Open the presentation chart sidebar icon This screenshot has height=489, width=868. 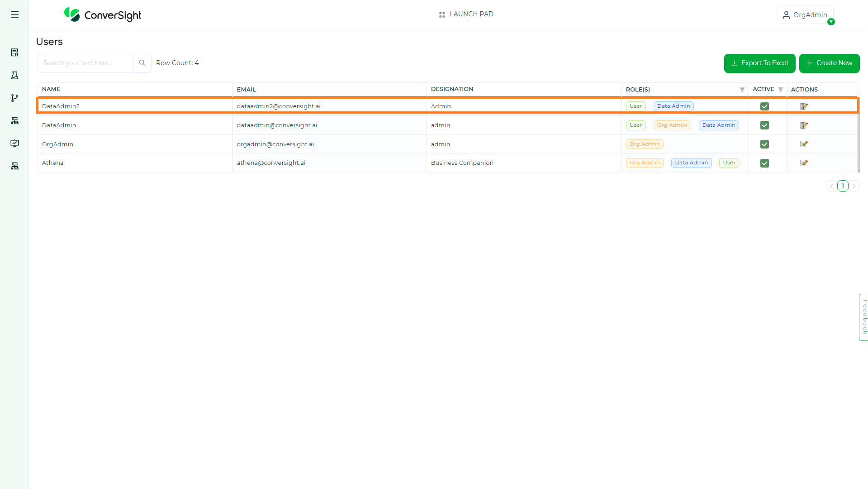(x=14, y=144)
